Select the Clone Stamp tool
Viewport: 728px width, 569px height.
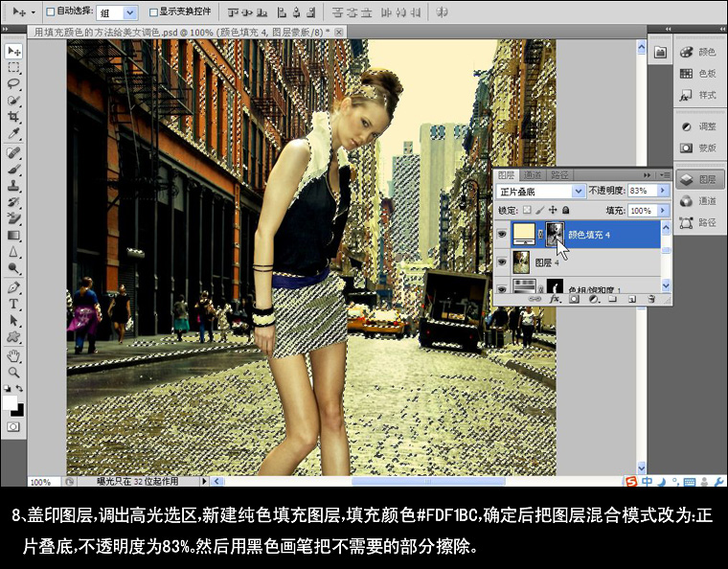point(13,186)
